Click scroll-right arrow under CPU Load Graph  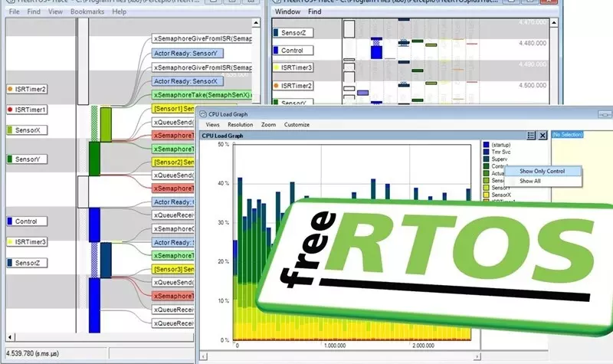pos(477,356)
